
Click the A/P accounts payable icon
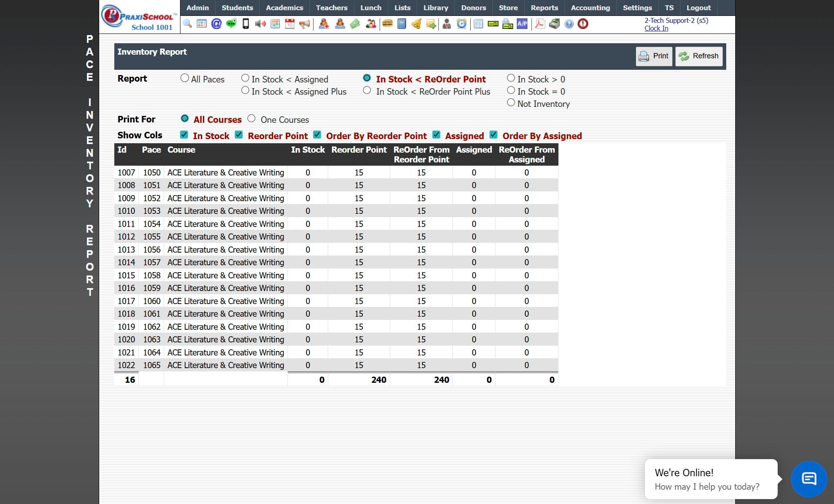tap(522, 24)
